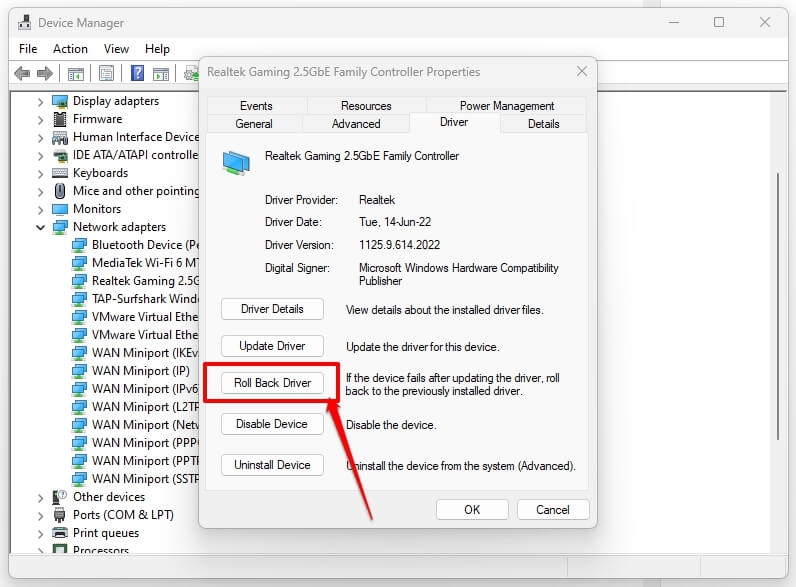Image resolution: width=796 pixels, height=587 pixels.
Task: Click the Display adapters category icon
Action: click(60, 102)
